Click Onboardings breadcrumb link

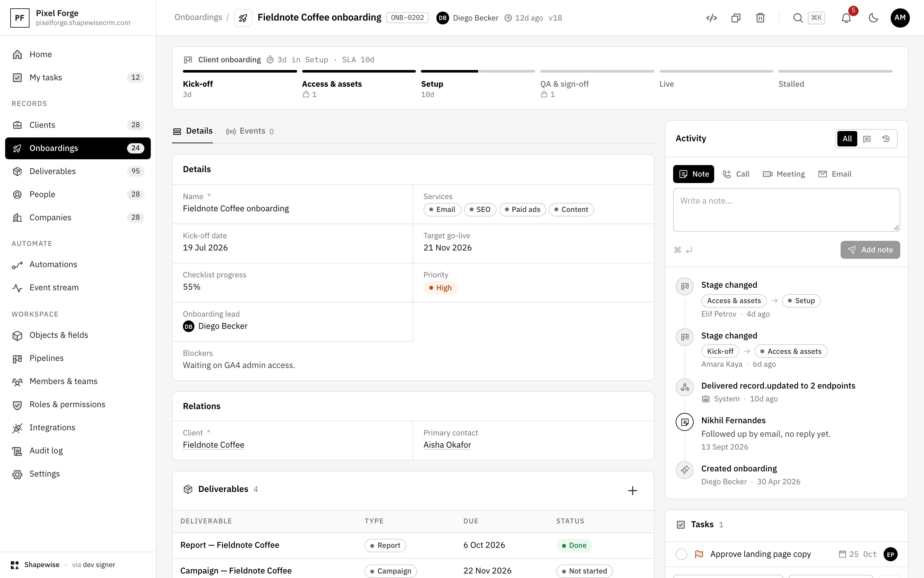(x=198, y=18)
